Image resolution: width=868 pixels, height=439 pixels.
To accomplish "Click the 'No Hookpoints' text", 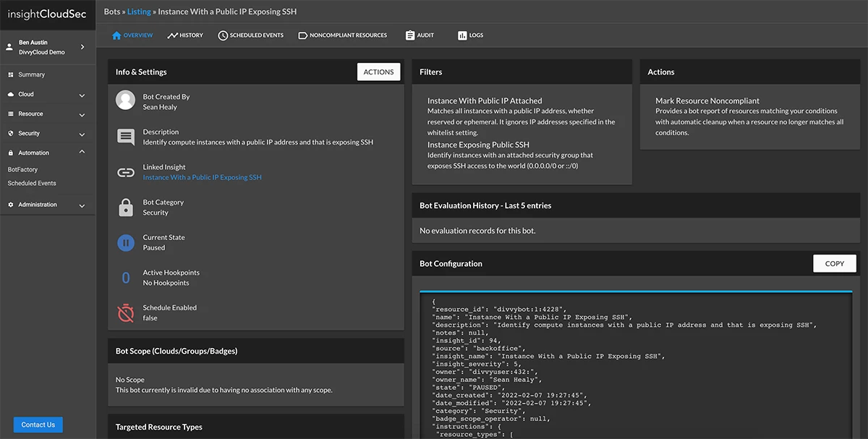I will (166, 283).
